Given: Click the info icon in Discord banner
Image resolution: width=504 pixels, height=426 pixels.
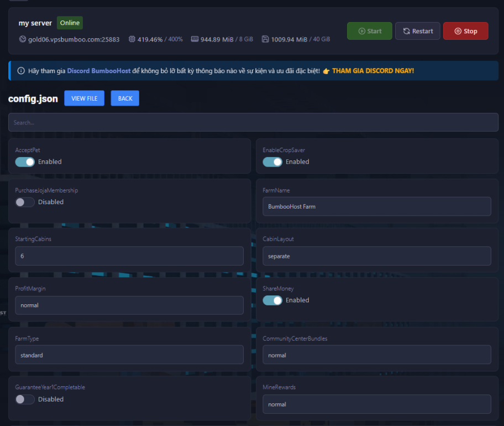Looking at the screenshot, I should [x=21, y=71].
